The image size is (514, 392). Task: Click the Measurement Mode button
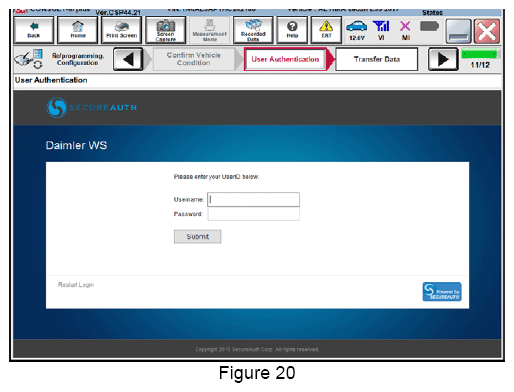coord(210,30)
